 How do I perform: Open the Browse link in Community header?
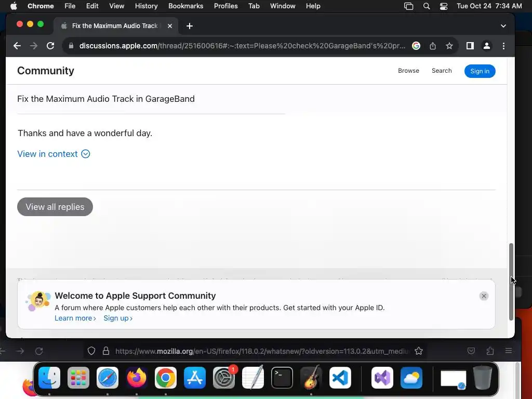coord(408,71)
